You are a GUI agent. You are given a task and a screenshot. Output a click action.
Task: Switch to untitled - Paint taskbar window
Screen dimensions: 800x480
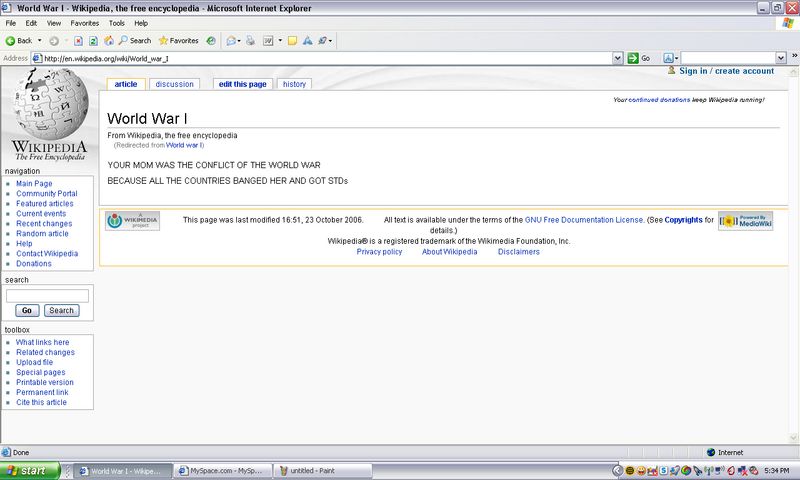pyautogui.click(x=321, y=471)
